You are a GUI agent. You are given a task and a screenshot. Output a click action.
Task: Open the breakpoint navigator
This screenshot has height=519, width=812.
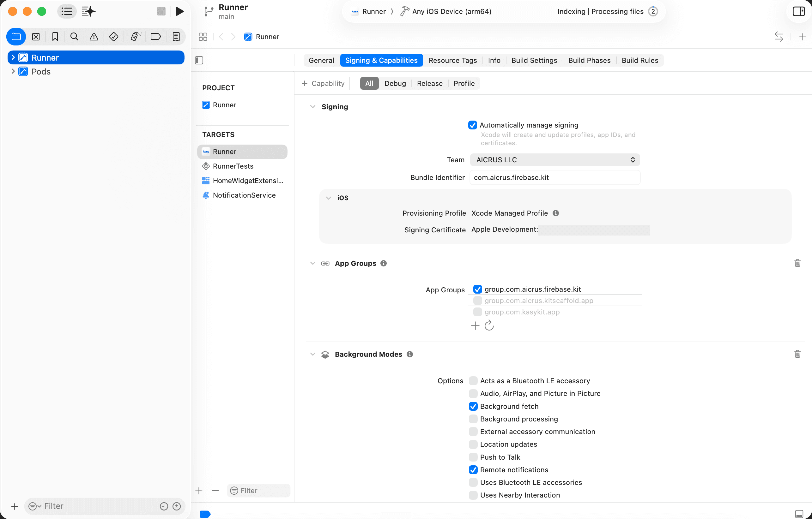(155, 37)
